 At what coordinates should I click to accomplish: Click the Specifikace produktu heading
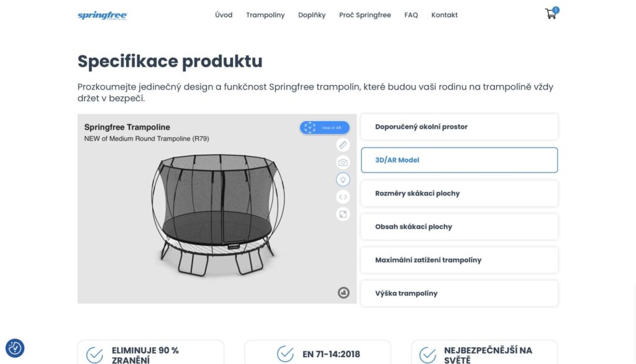point(170,61)
